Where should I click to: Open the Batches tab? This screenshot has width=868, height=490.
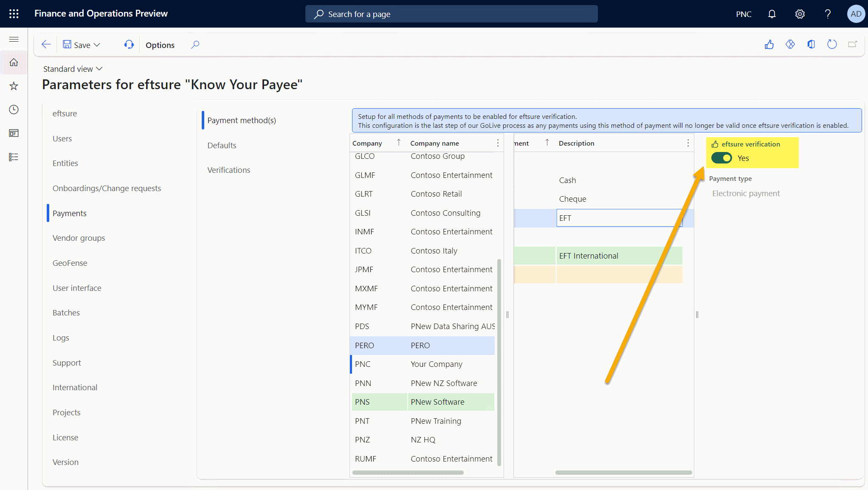point(66,313)
